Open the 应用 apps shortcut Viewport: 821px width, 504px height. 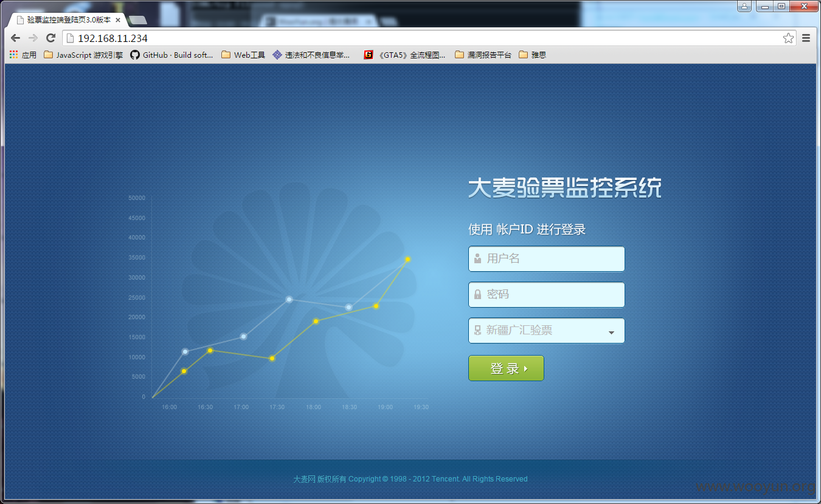(x=23, y=55)
